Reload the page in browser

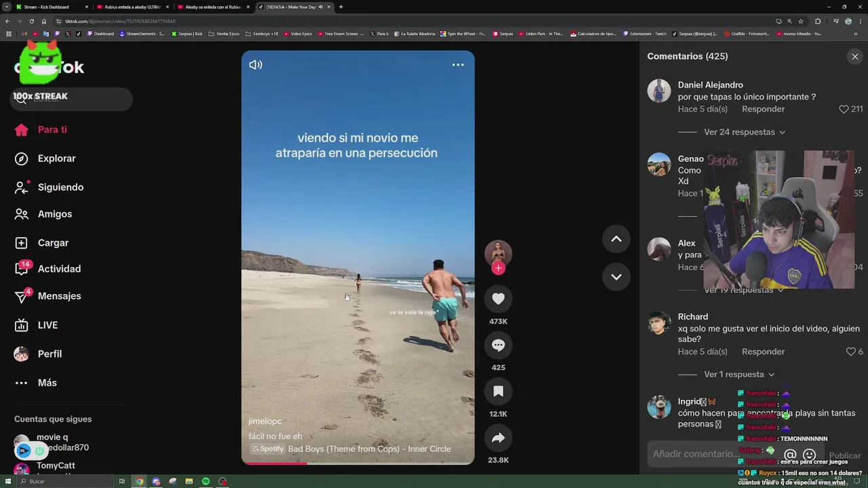31,21
